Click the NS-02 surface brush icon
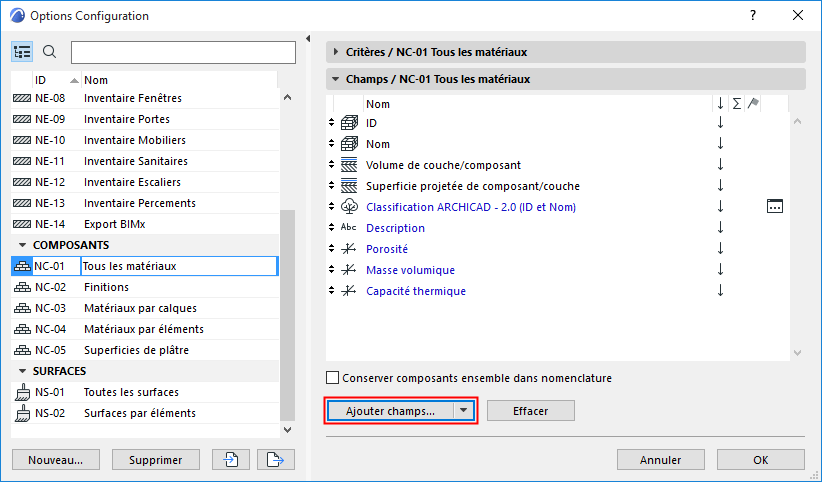The width and height of the screenshot is (822, 482). [23, 413]
